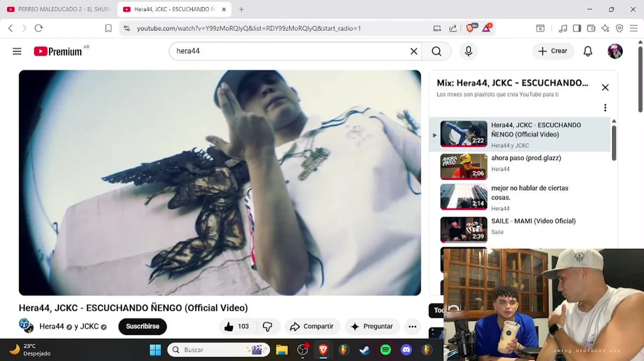The image size is (644, 361).
Task: Open the Hera44 channel avatar
Action: 26,326
